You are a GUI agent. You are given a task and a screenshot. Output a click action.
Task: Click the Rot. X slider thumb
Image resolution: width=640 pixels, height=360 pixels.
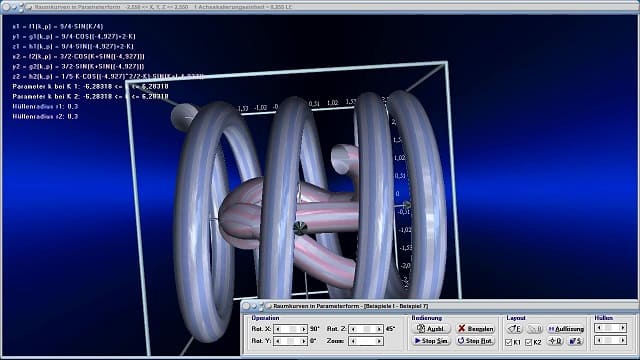point(293,329)
